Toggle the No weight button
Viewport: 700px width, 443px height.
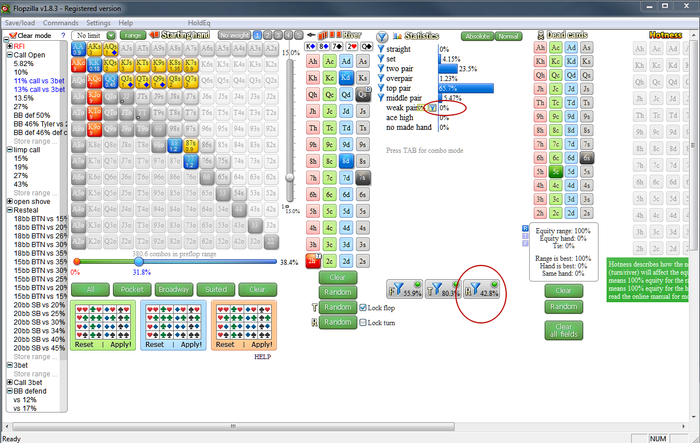(x=234, y=35)
